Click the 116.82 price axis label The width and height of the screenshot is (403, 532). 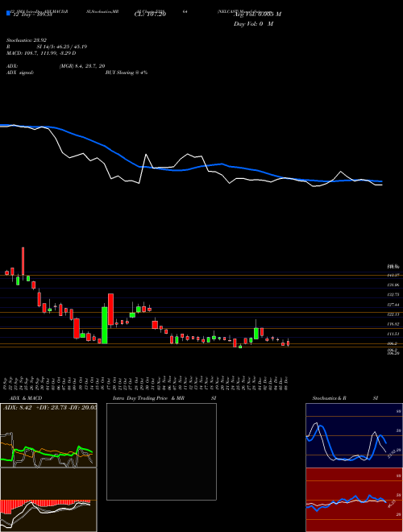tap(394, 324)
